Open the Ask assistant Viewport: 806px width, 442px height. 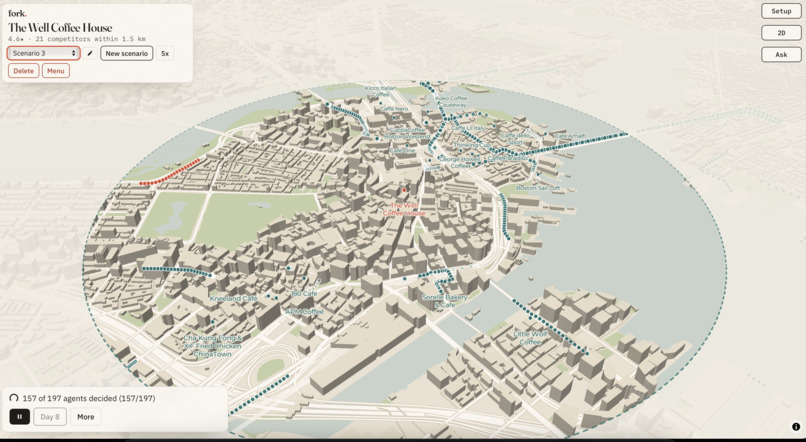click(781, 54)
